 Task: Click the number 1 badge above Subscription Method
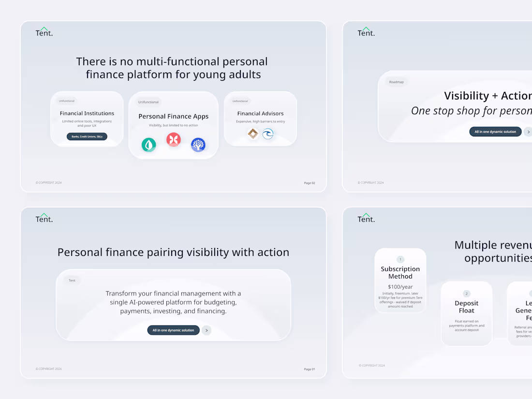point(400,260)
